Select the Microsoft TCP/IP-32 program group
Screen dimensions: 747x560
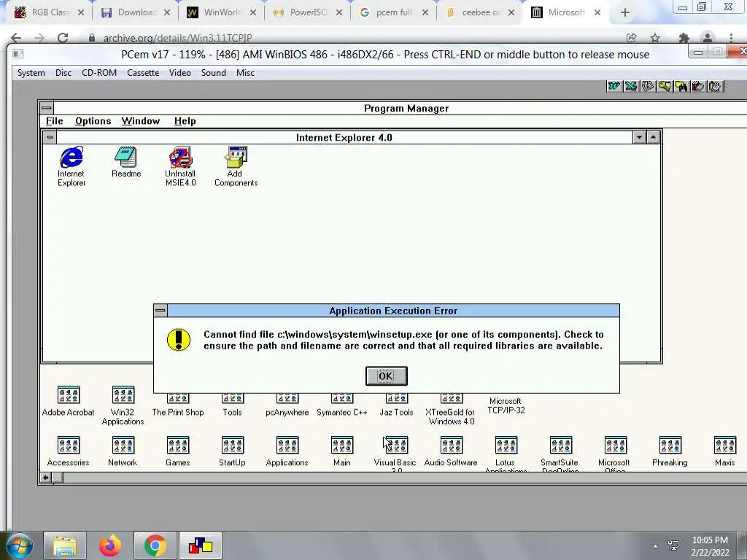point(506,405)
